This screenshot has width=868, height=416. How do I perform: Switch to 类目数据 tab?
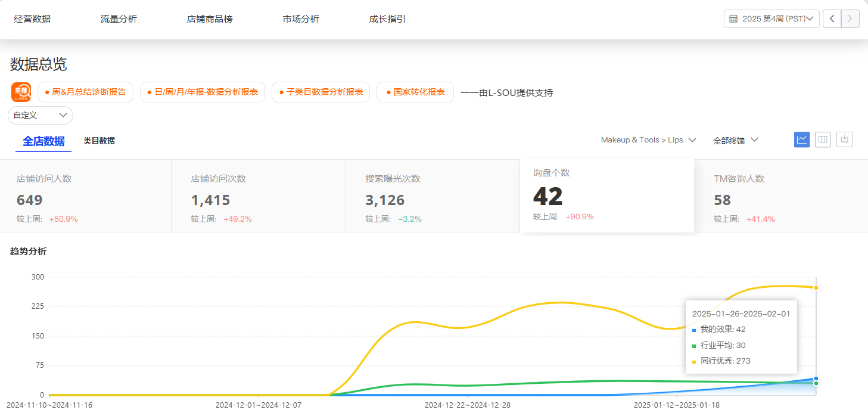pyautogui.click(x=99, y=141)
